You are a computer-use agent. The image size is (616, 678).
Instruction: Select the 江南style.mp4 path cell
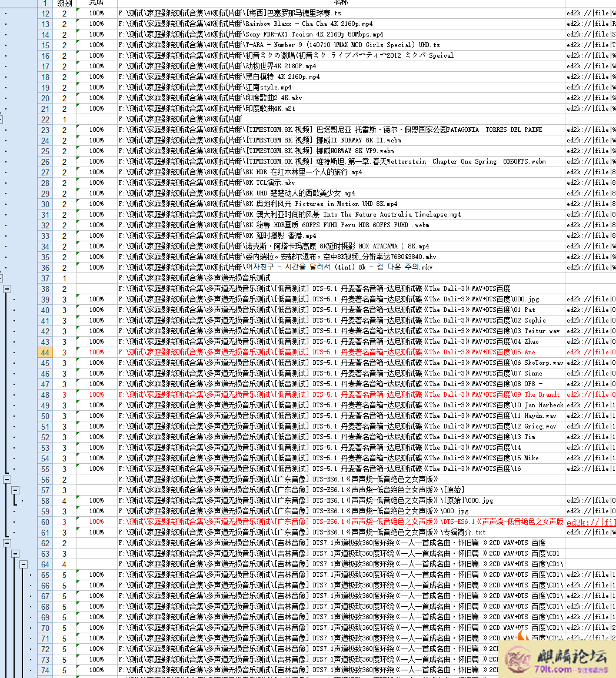tap(341, 87)
